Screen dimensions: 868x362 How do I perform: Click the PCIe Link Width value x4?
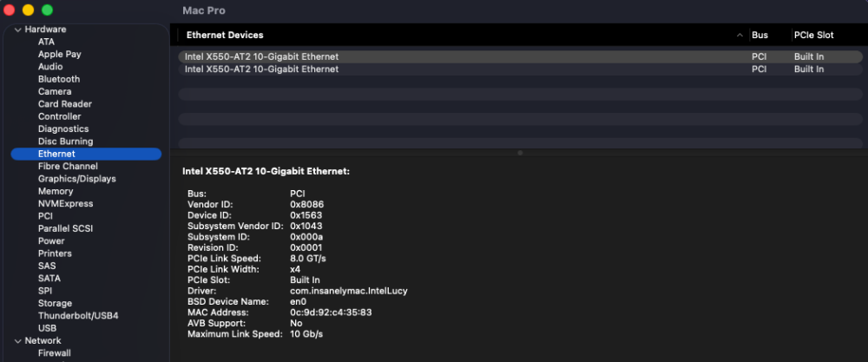click(x=295, y=270)
